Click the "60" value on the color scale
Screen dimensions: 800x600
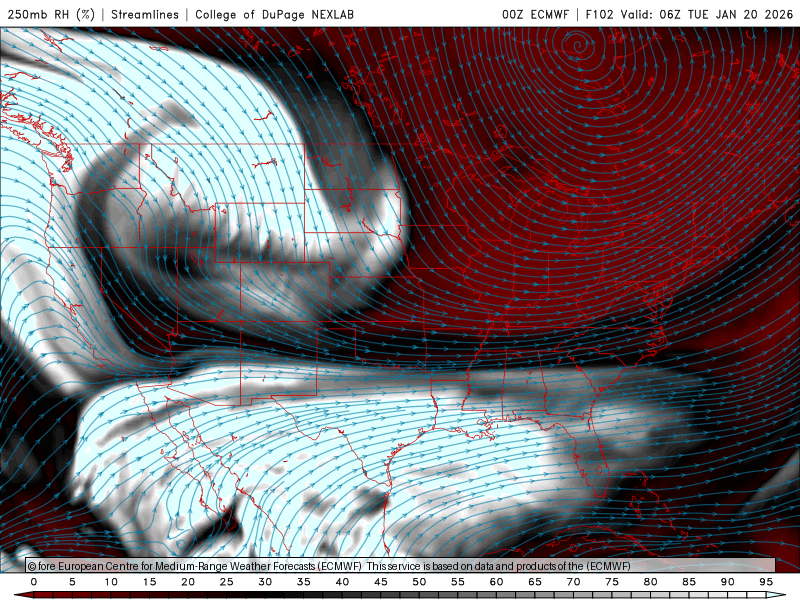[x=496, y=582]
